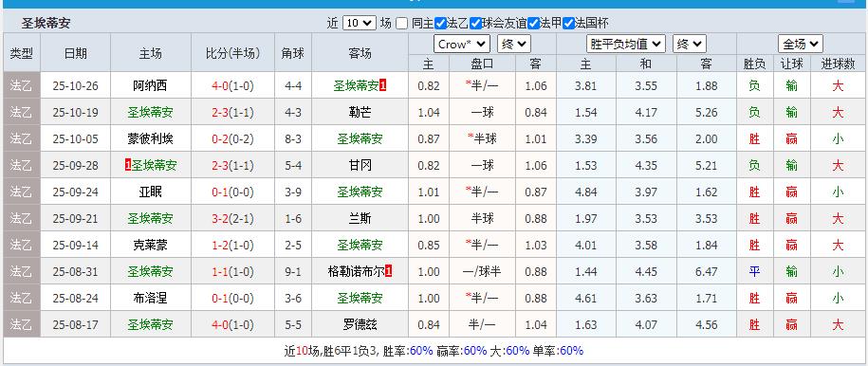Open the 亚眠 team link
Image resolution: width=868 pixels, height=366 pixels.
[150, 192]
